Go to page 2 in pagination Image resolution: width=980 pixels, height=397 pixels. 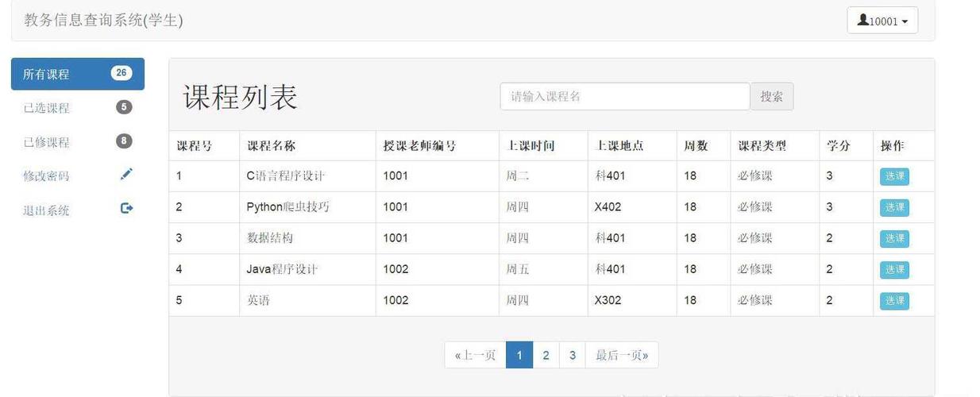(546, 355)
